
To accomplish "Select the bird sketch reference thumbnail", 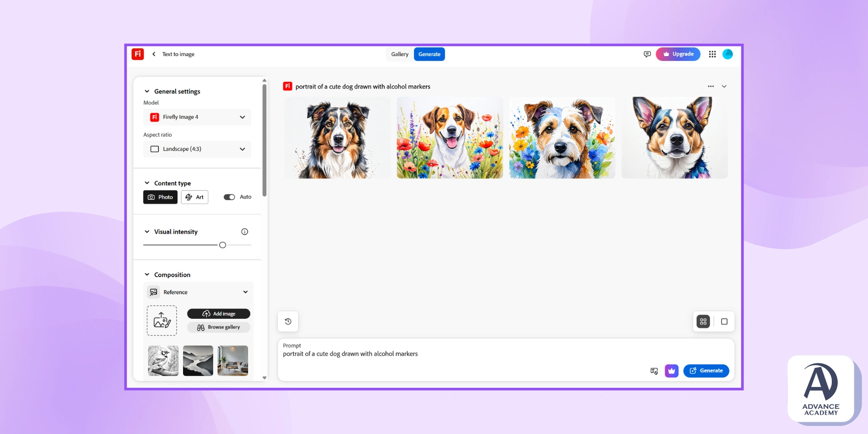I will (x=163, y=361).
